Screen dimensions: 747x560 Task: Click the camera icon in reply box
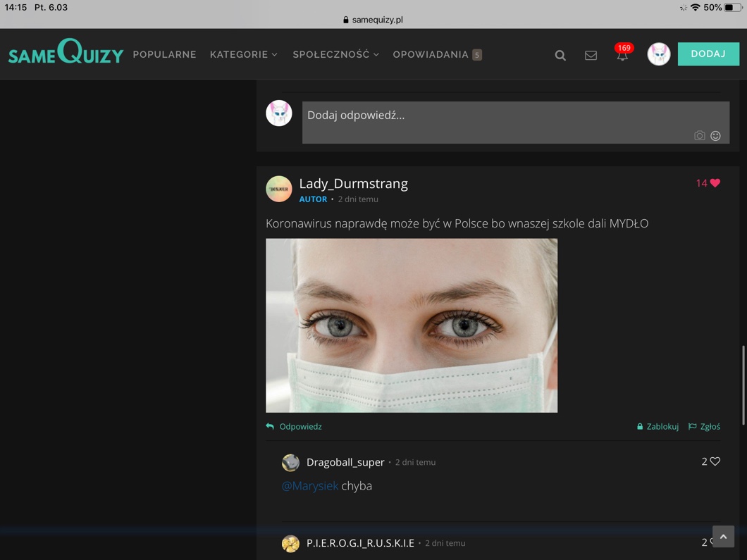[699, 135]
